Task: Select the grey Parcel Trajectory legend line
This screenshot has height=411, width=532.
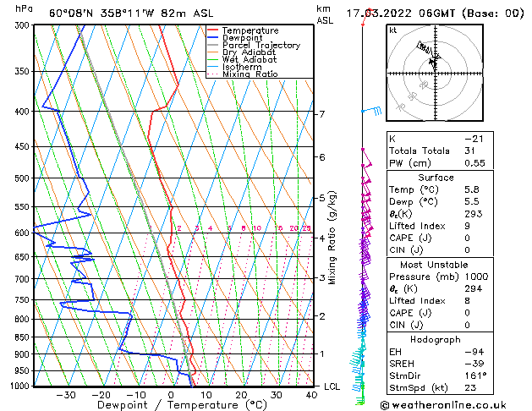Action: (213, 45)
